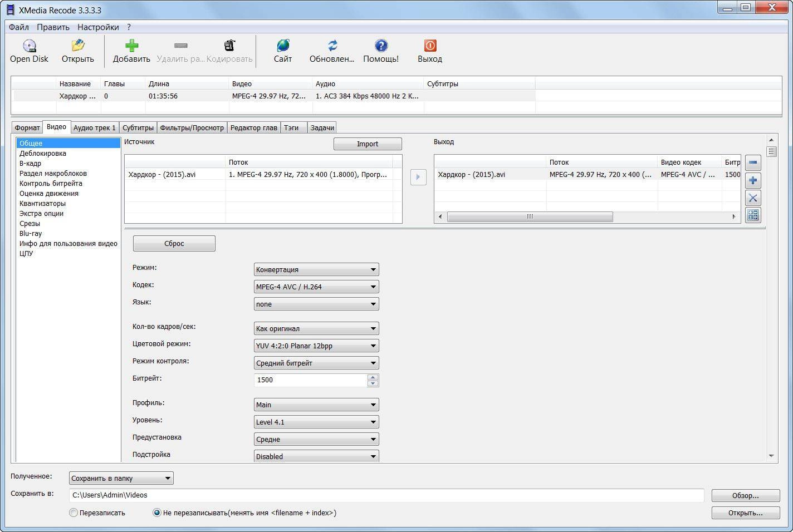The height and width of the screenshot is (532, 793).
Task: Open the Язык dropdown set to none
Action: [x=316, y=304]
